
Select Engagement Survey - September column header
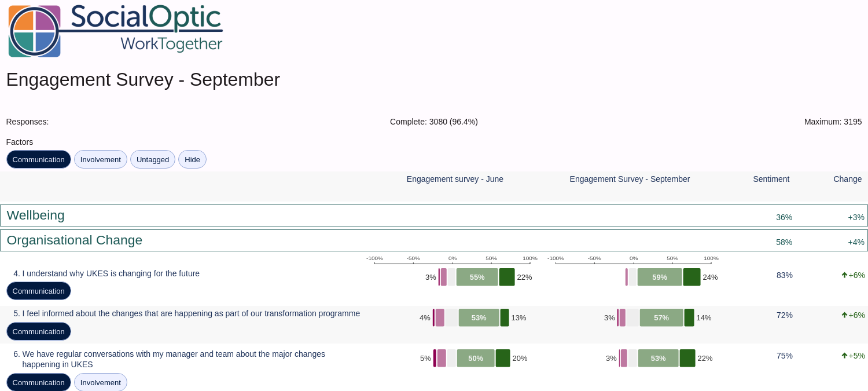(630, 179)
